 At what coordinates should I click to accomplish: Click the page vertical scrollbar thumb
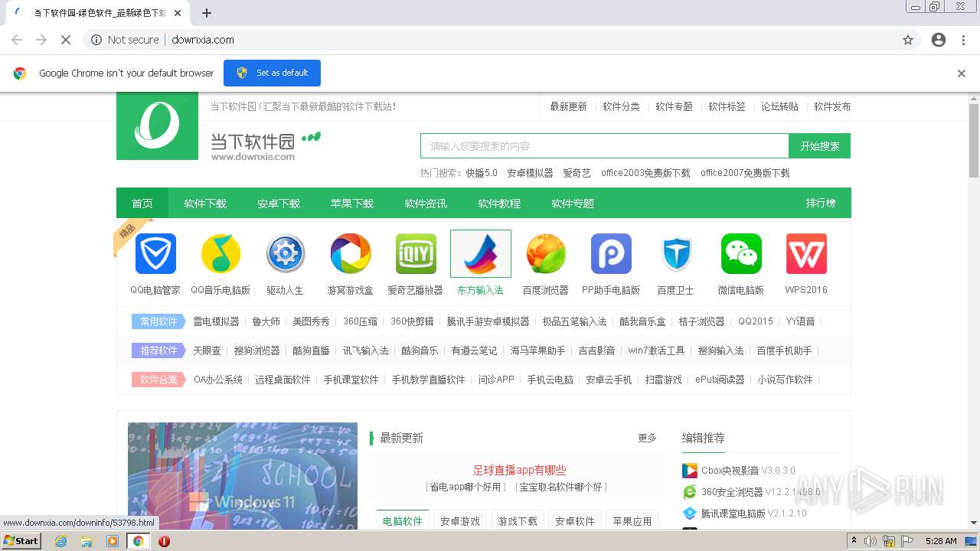974,141
